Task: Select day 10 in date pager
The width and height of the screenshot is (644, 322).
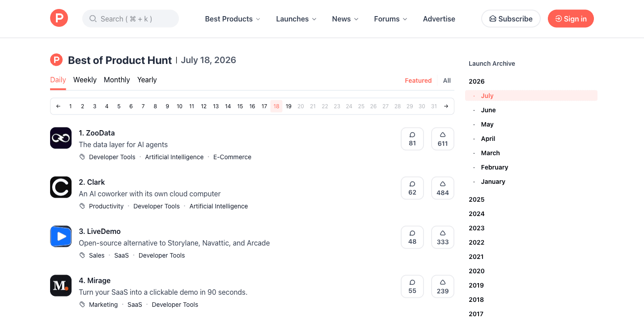Action: 179,106
